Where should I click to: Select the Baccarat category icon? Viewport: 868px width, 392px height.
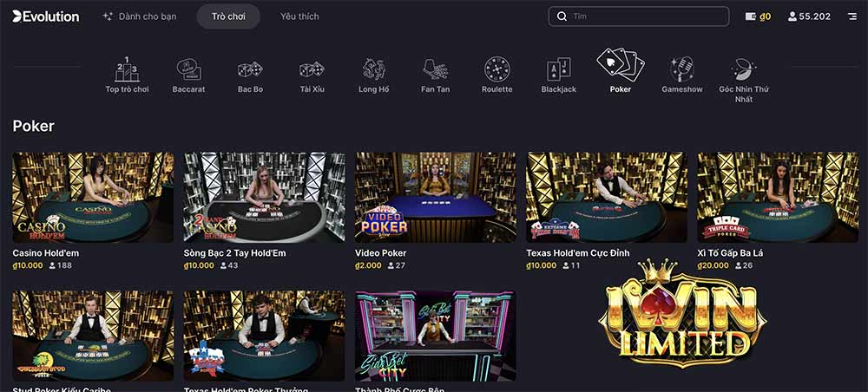pyautogui.click(x=188, y=69)
